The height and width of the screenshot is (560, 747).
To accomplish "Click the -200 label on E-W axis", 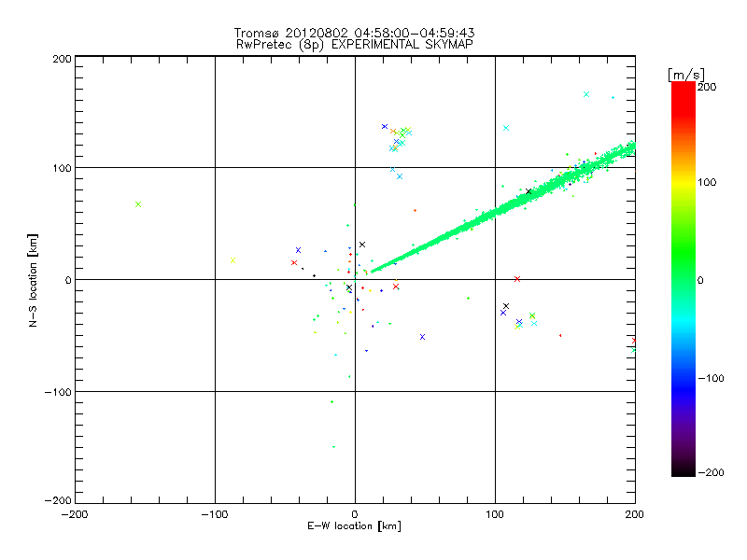I will tap(75, 514).
